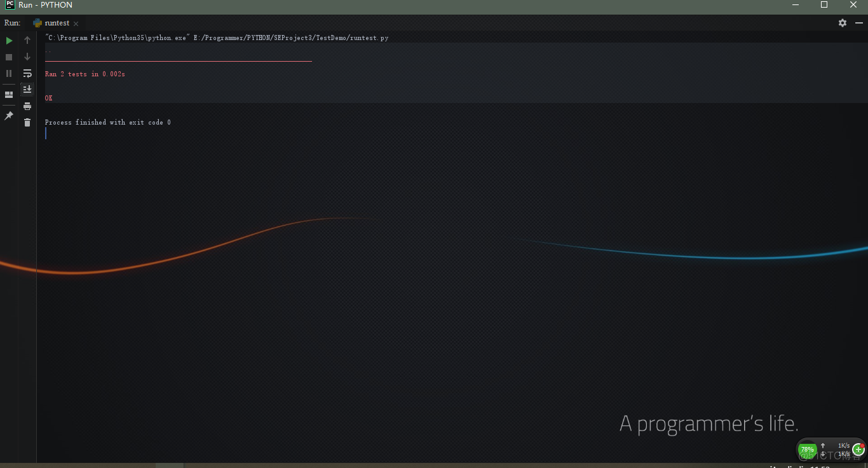
Task: Select the python.exe command line text
Action: click(x=217, y=38)
